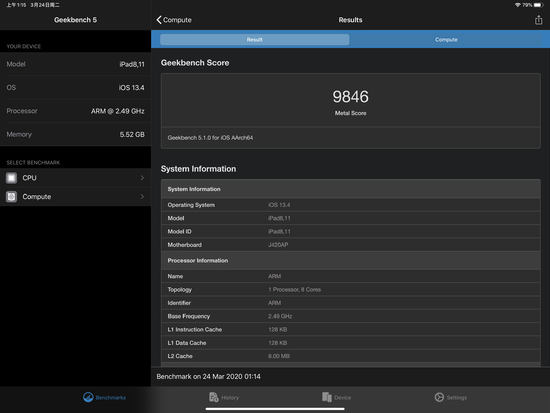Tap the L1 Instruction Cache row

click(350, 329)
